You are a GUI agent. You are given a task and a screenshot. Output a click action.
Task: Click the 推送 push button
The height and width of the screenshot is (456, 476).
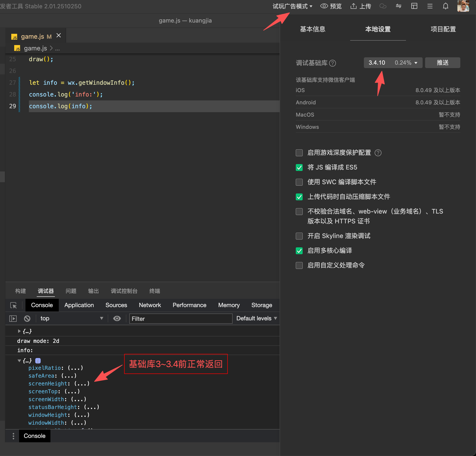coord(442,63)
